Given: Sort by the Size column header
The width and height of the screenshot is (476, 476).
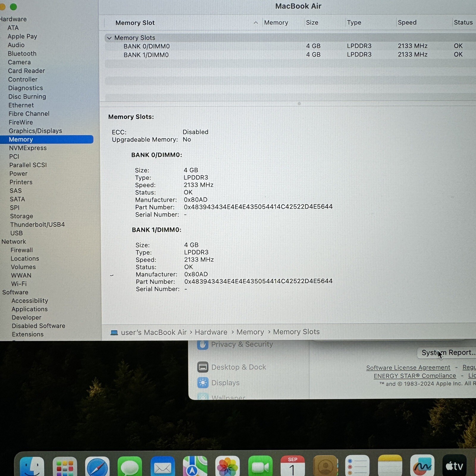Looking at the screenshot, I should tap(312, 23).
